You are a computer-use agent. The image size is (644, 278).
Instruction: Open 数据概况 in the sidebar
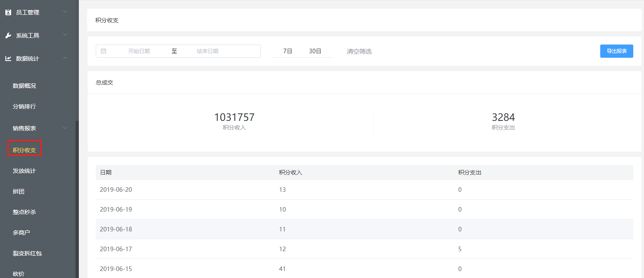pyautogui.click(x=24, y=86)
